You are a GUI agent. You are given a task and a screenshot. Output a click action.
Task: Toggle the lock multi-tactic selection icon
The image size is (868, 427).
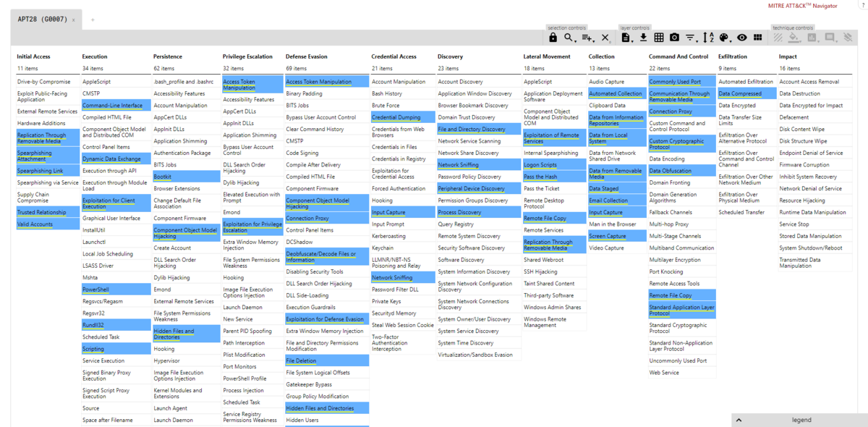point(553,38)
